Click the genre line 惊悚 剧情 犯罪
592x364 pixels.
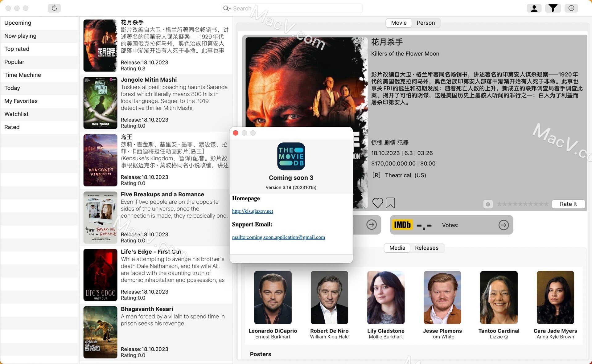390,142
